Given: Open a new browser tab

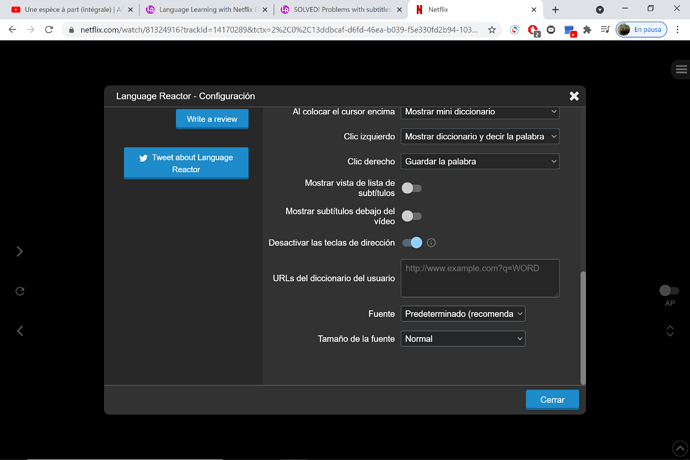Looking at the screenshot, I should pyautogui.click(x=555, y=9).
